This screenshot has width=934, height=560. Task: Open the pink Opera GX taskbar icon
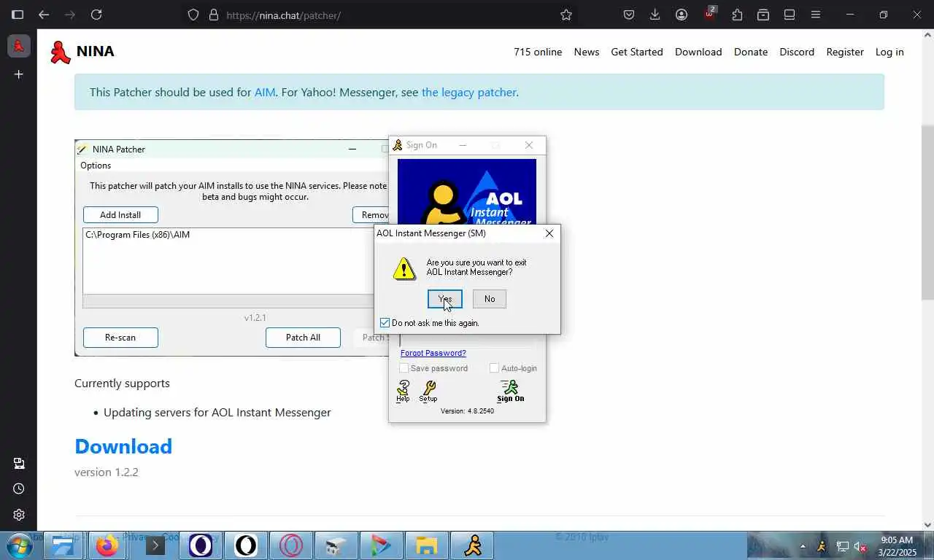click(x=291, y=545)
